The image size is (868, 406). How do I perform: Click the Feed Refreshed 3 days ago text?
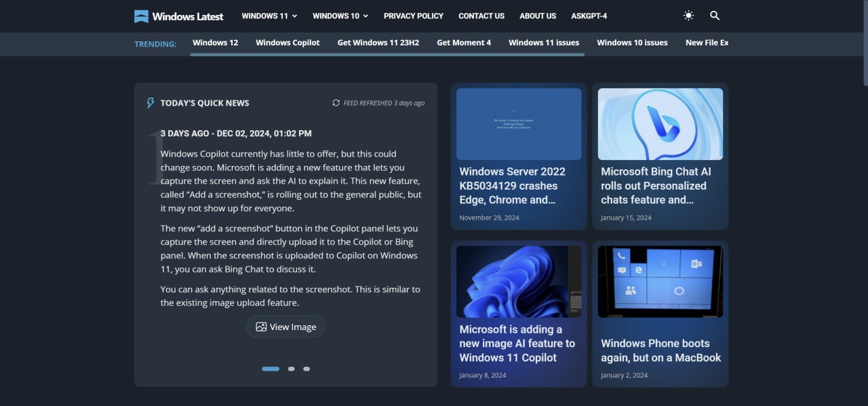coord(384,103)
